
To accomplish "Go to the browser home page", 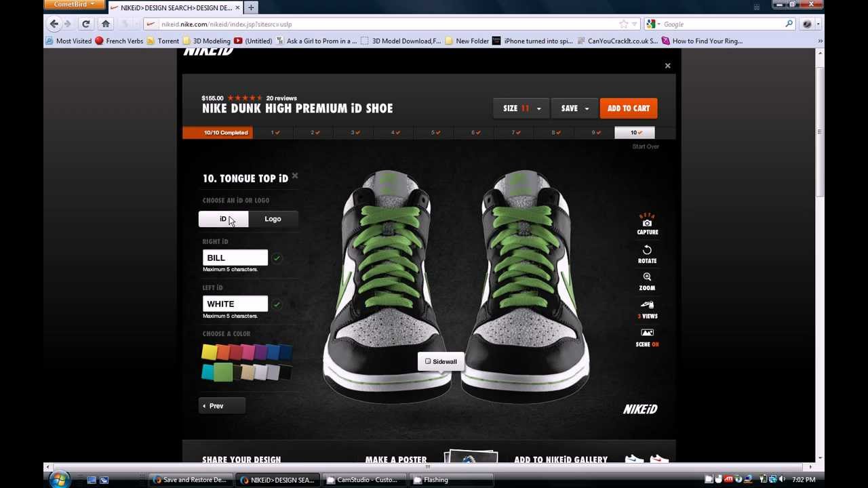I will (106, 24).
